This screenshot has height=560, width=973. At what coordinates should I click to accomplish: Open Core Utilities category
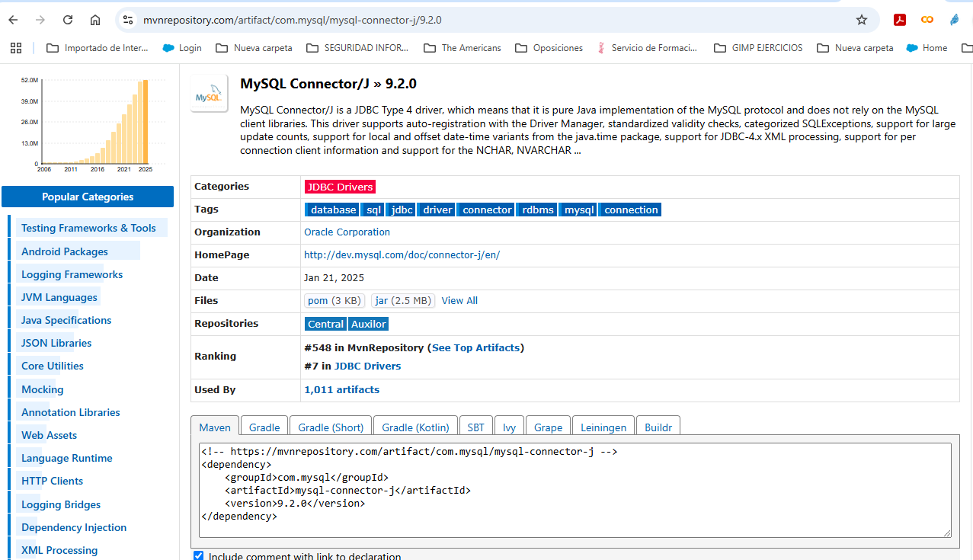coord(53,366)
